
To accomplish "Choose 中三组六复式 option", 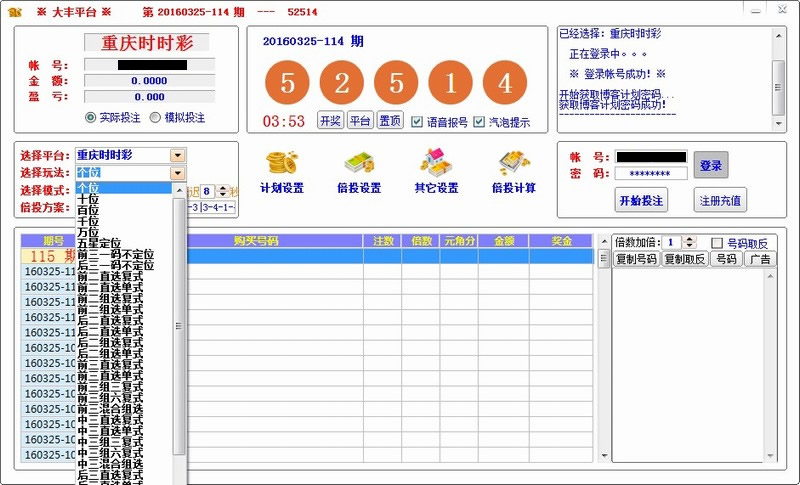I will [124, 453].
